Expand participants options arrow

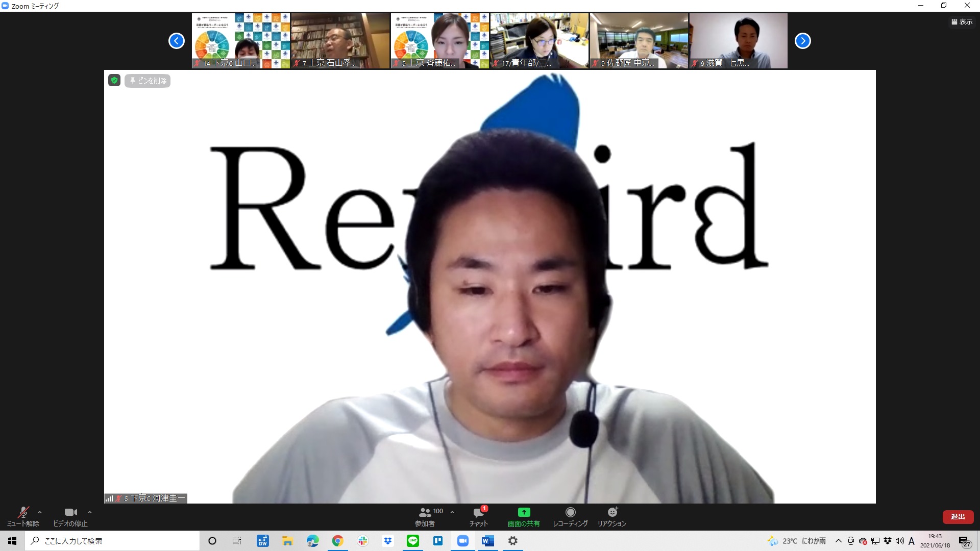(x=452, y=512)
